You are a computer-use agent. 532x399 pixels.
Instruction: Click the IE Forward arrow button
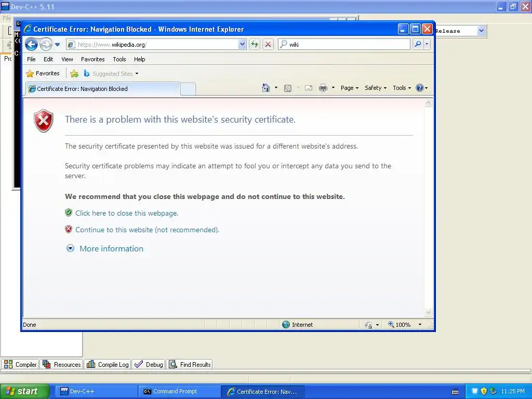pyautogui.click(x=46, y=45)
